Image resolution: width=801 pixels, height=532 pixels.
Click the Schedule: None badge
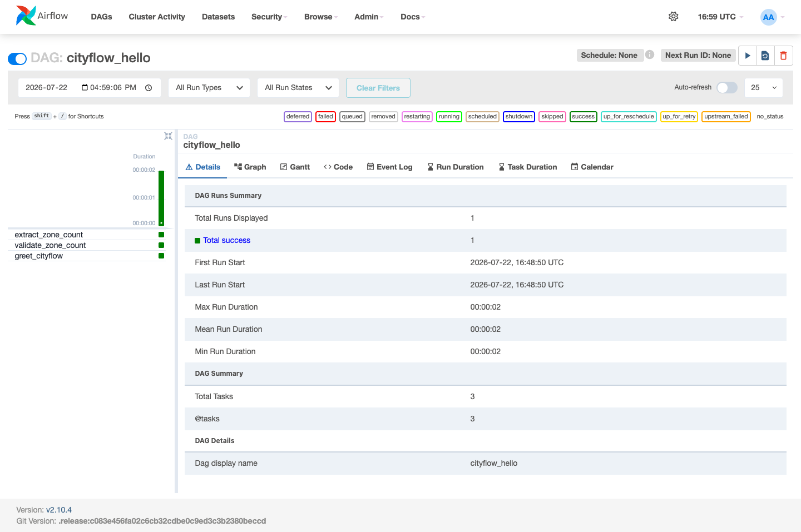pos(610,55)
